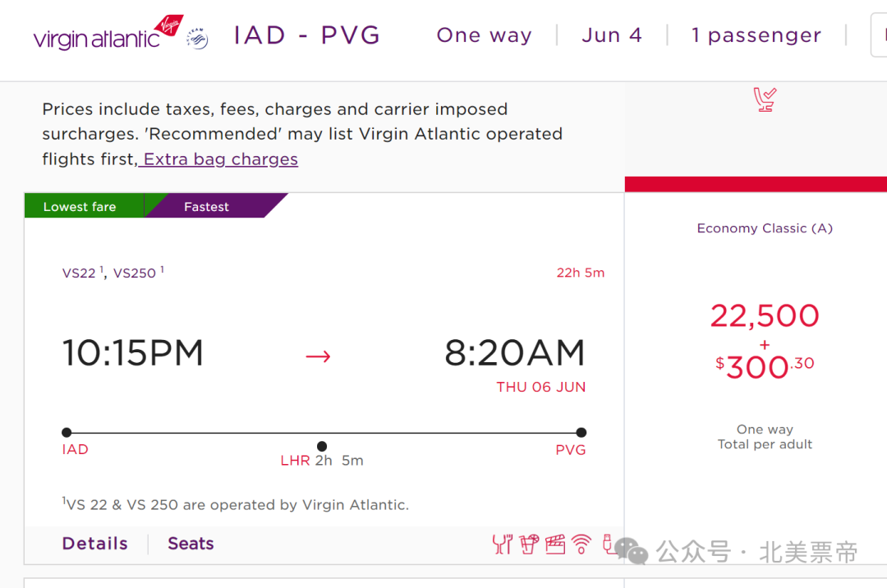Click the red arrow between flight times
This screenshot has width=887, height=588.
click(318, 356)
